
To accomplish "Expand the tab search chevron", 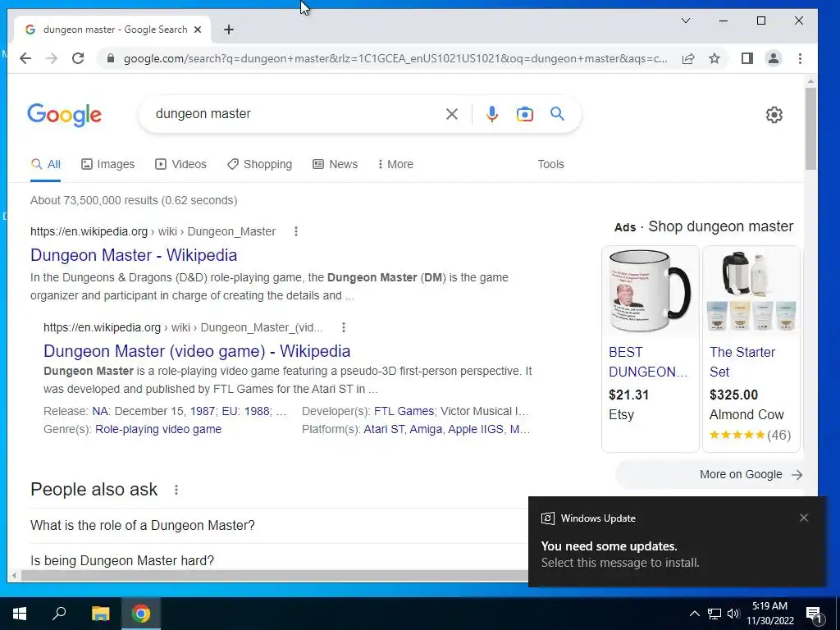I will coord(686,21).
